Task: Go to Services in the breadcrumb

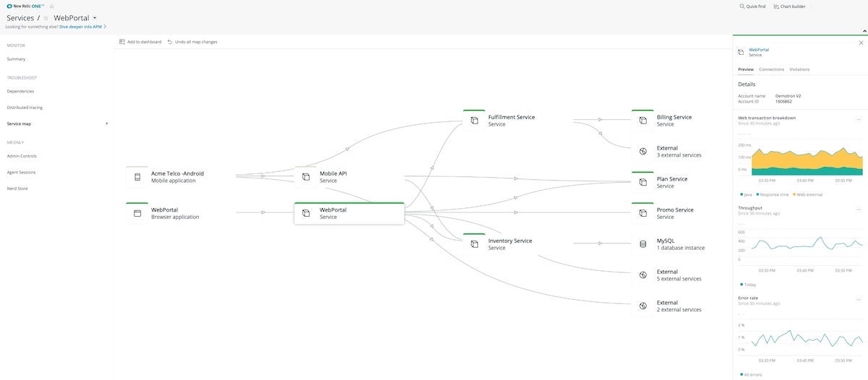Action: 20,17
